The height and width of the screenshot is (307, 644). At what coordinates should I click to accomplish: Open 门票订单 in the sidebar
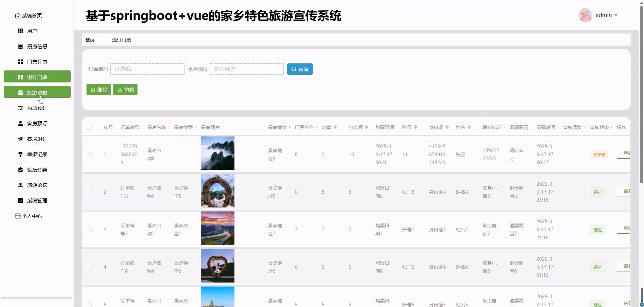point(37,62)
